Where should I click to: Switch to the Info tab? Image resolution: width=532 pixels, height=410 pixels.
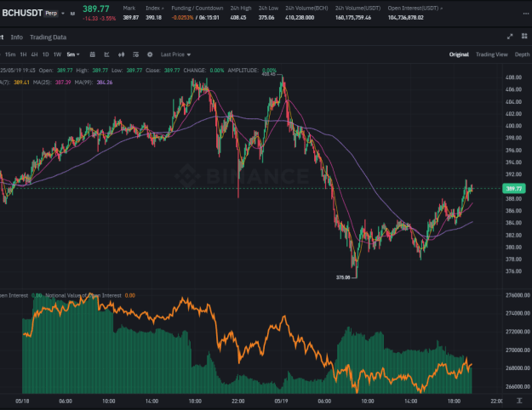pyautogui.click(x=17, y=37)
